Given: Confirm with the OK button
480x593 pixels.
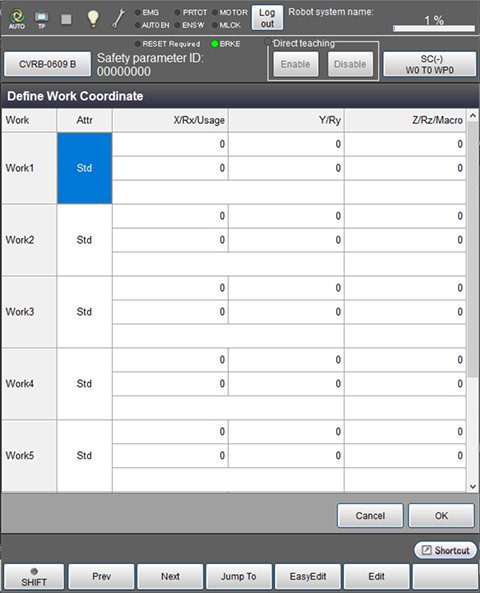Looking at the screenshot, I should point(441,515).
